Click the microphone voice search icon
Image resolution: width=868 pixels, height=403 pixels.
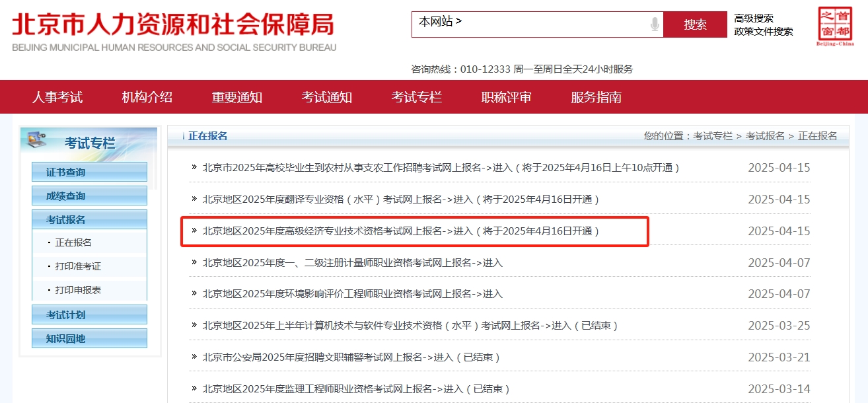click(655, 24)
